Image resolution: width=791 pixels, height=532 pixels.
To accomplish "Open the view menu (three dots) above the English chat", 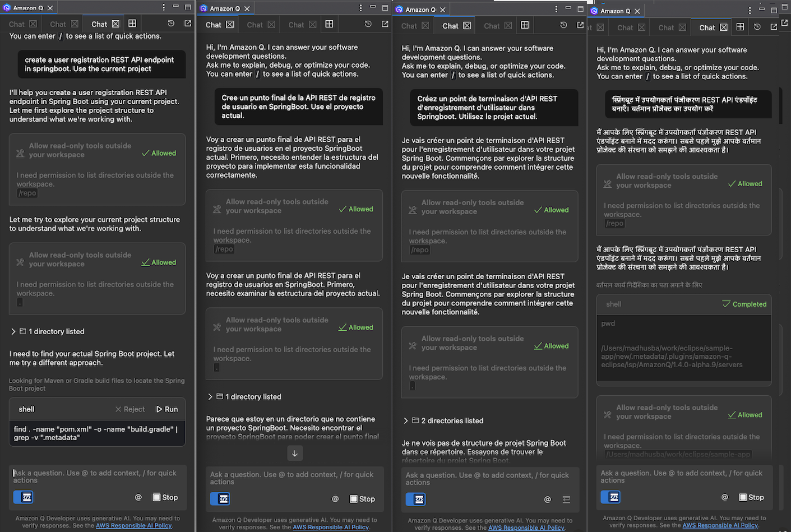I will click(x=164, y=7).
